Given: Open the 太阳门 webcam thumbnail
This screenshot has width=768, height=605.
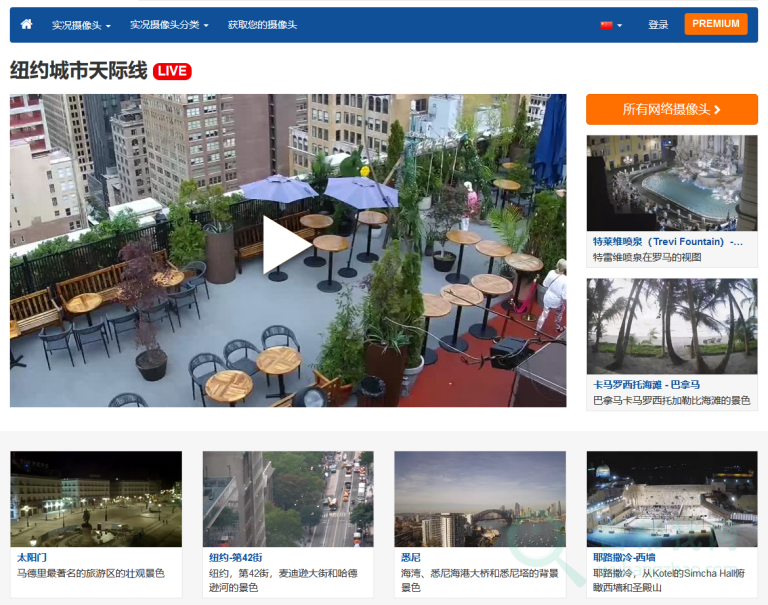Looking at the screenshot, I should pyautogui.click(x=96, y=498).
